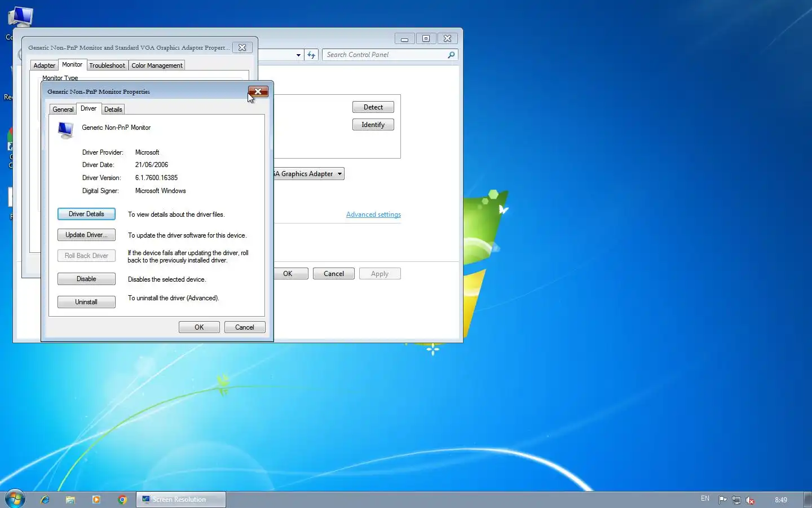Click in the Search Control Panel field
The width and height of the screenshot is (812, 508).
point(385,55)
